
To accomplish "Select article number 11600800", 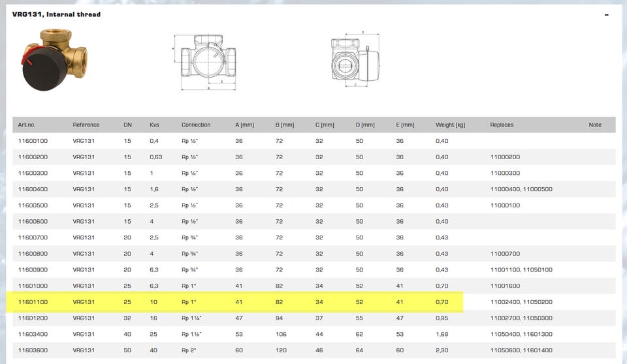I will 33,254.
